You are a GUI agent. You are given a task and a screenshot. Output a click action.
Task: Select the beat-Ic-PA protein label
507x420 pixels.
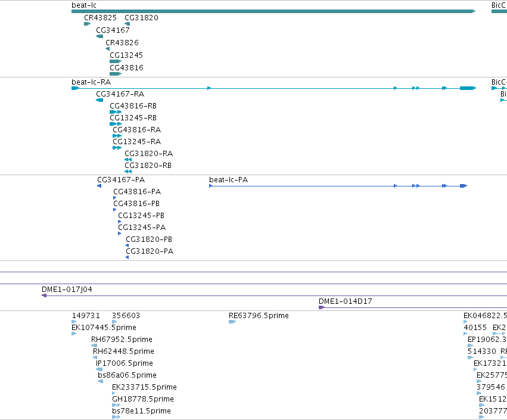click(x=229, y=180)
